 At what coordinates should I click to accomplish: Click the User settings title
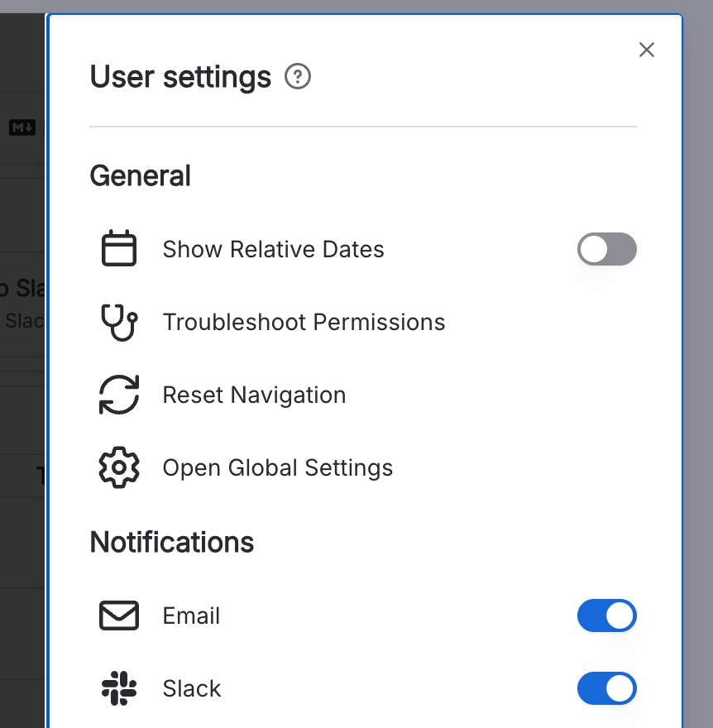click(x=180, y=76)
